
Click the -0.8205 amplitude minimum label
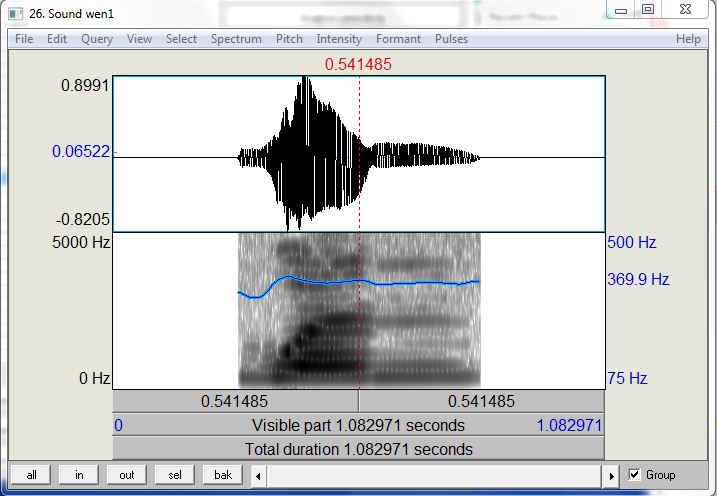83,219
